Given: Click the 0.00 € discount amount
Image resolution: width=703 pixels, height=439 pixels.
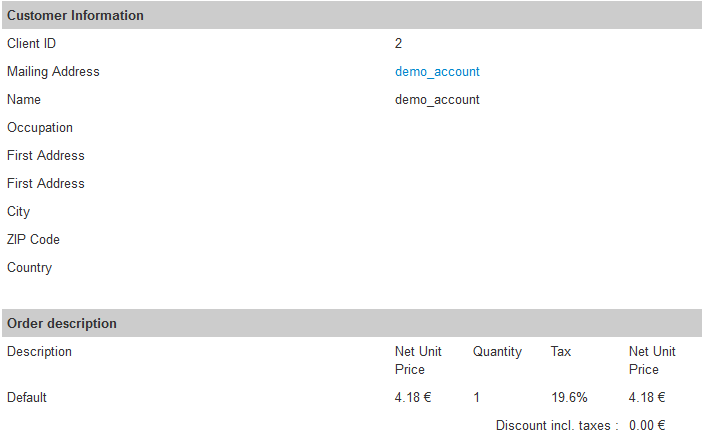Looking at the screenshot, I should pos(647,425).
